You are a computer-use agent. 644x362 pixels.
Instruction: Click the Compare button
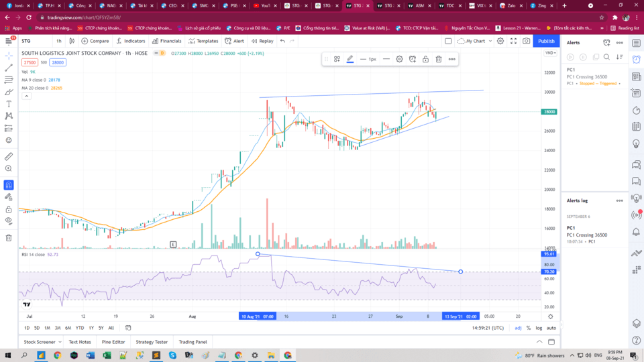pyautogui.click(x=95, y=41)
